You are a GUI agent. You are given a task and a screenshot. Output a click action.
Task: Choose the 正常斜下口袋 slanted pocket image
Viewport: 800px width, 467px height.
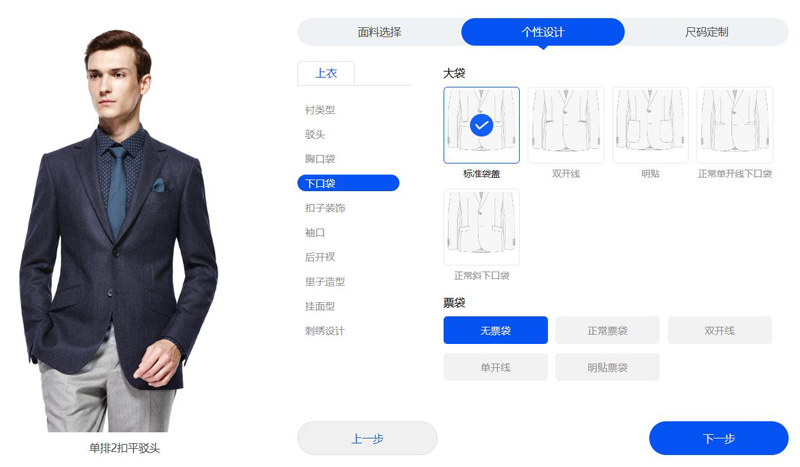click(481, 227)
